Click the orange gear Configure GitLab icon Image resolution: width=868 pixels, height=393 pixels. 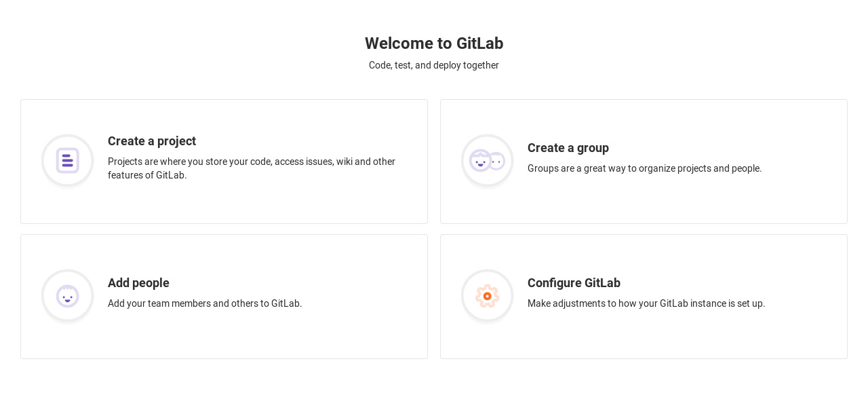click(x=487, y=296)
